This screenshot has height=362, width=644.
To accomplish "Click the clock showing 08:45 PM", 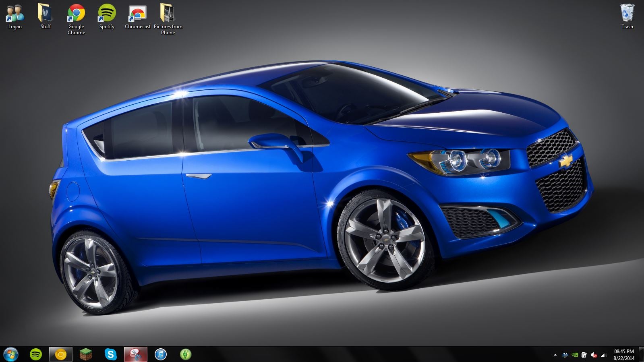I will point(624,355).
